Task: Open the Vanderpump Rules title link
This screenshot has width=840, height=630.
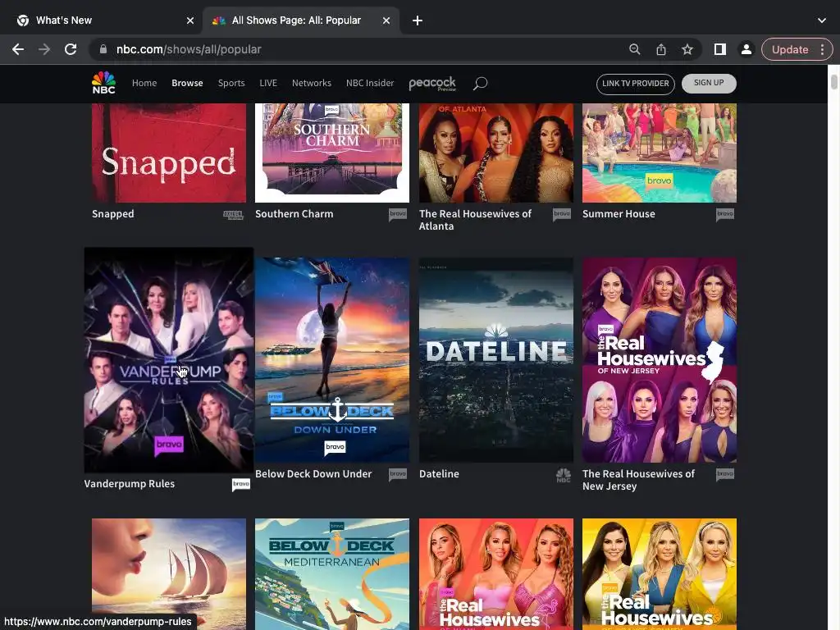Action: 129,484
